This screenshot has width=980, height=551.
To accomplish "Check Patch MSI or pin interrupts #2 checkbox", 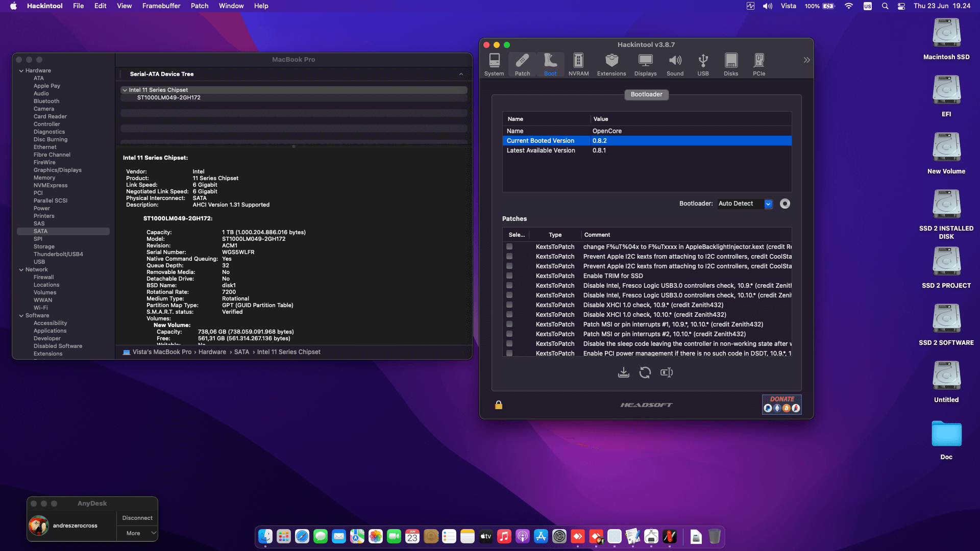I will click(x=509, y=334).
